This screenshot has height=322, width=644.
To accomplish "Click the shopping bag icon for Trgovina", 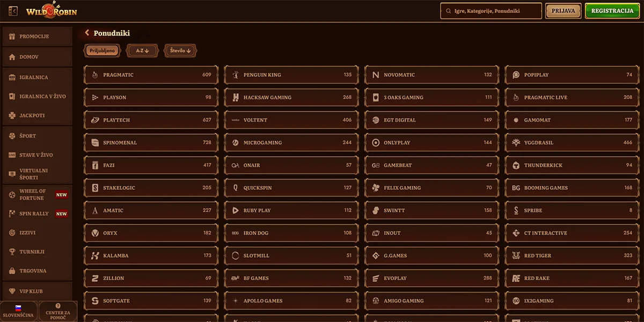I will [12, 271].
